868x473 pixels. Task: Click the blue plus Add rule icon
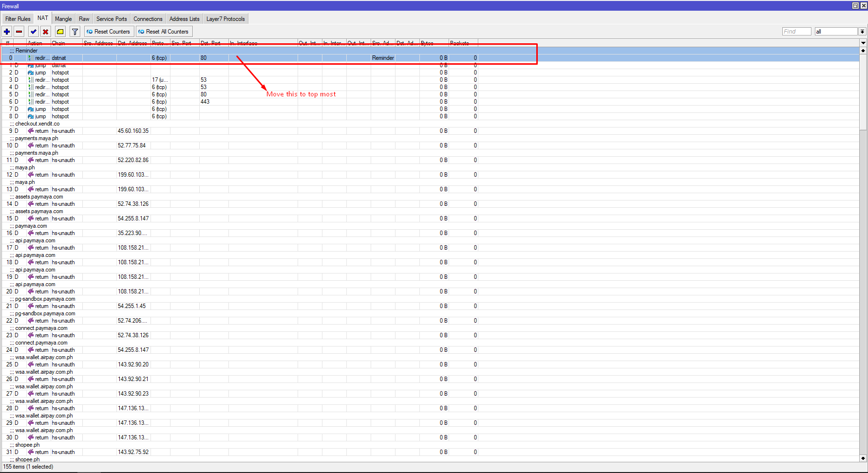(7, 32)
